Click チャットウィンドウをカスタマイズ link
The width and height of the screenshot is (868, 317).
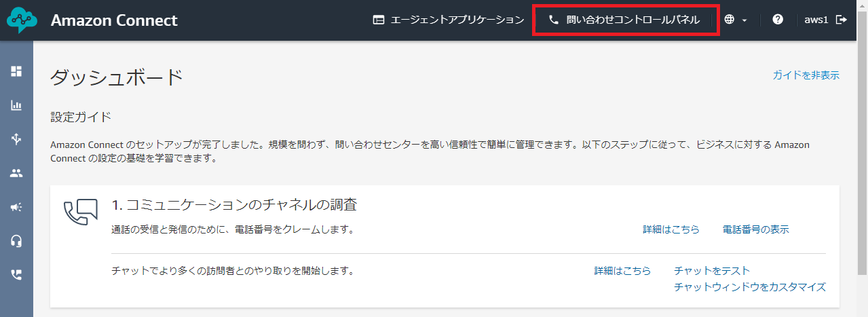[x=750, y=287]
